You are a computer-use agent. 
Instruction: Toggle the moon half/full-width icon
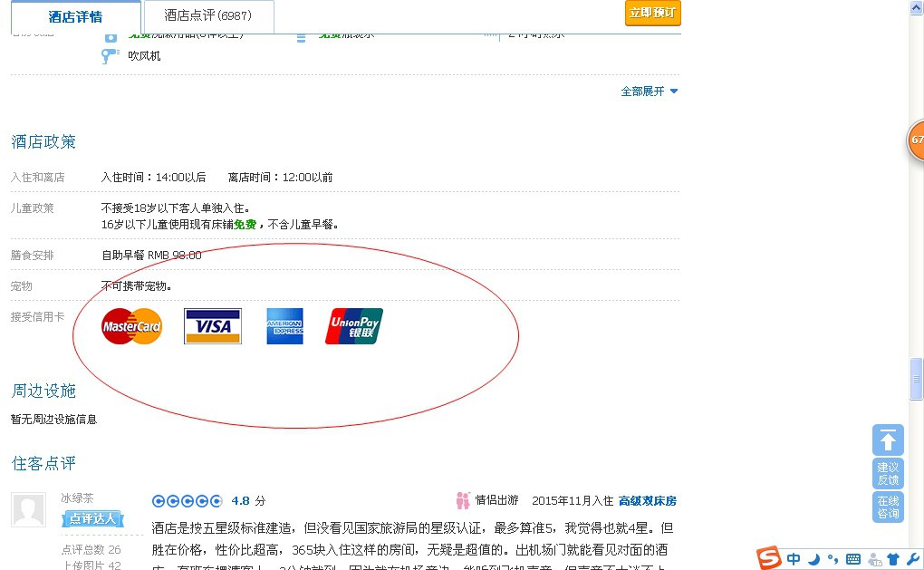[x=813, y=559]
